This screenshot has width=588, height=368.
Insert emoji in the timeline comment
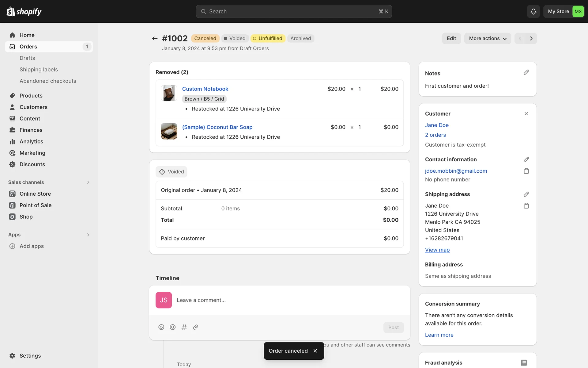pos(161,327)
